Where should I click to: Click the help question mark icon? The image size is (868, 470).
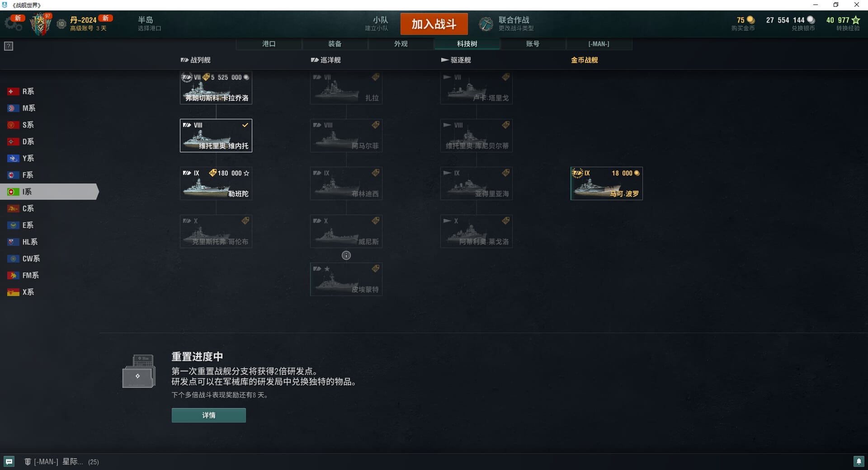9,46
